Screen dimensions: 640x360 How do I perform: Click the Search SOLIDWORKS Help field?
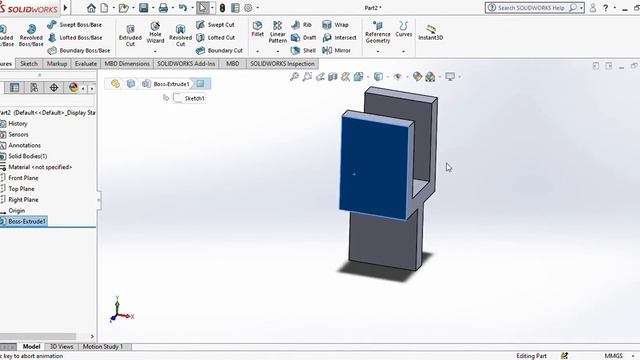(531, 8)
